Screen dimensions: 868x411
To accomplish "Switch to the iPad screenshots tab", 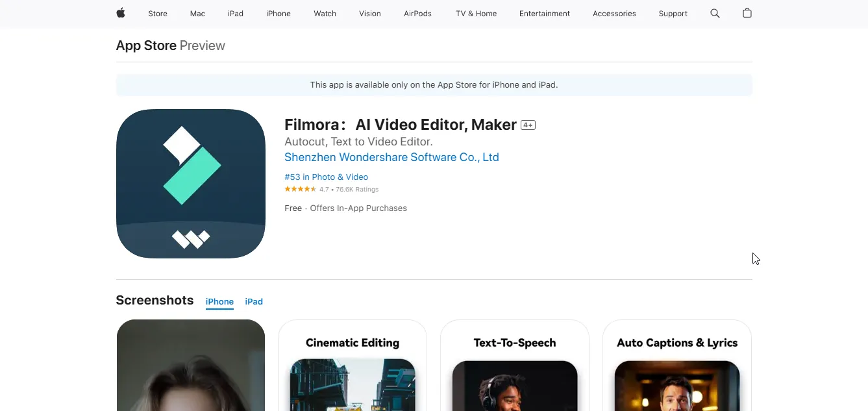I will pyautogui.click(x=254, y=301).
